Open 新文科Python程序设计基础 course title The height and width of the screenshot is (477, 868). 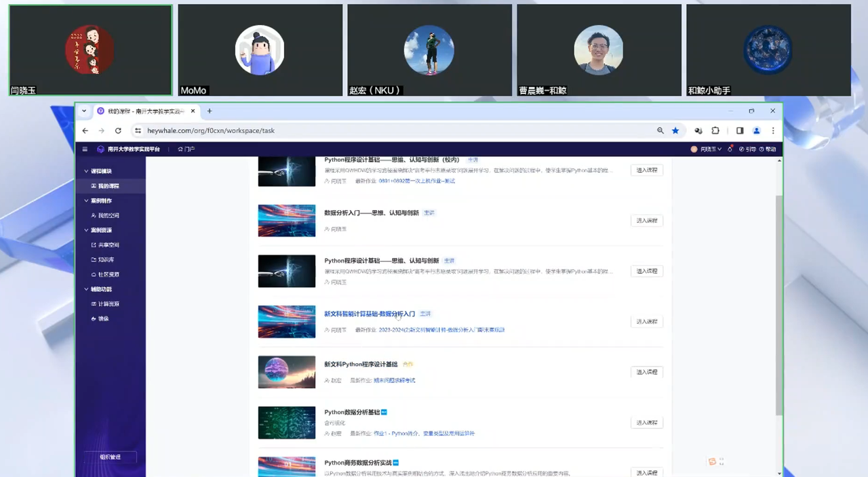coord(361,365)
